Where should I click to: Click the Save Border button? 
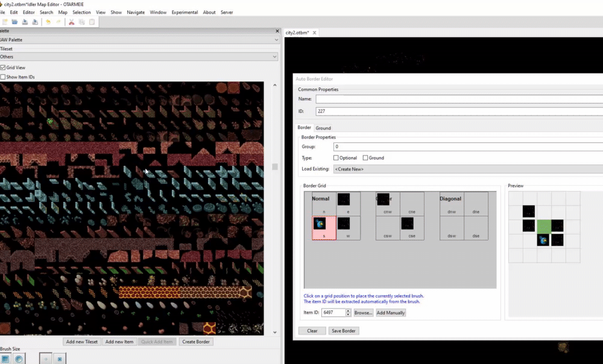(344, 331)
